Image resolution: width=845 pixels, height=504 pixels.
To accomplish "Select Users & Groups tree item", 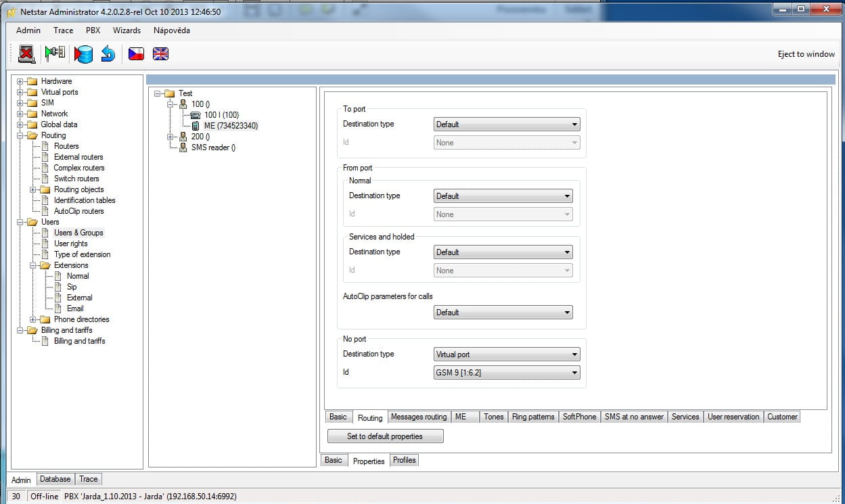I will tap(78, 233).
